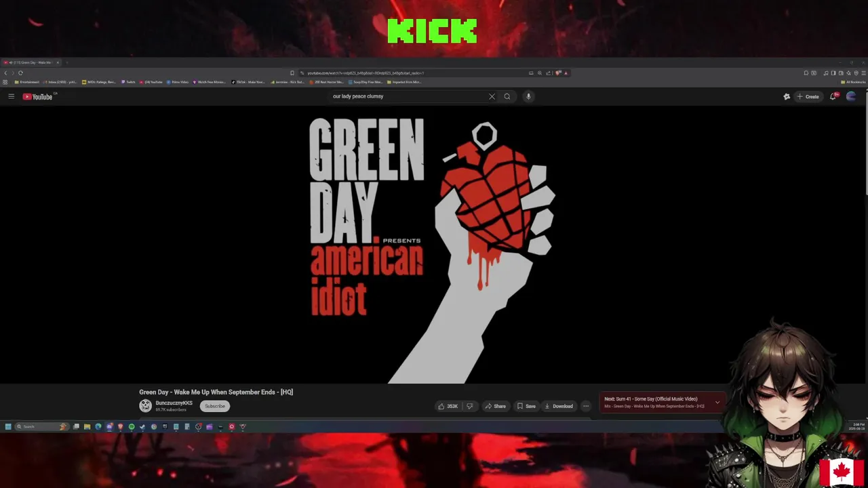Open the TikTok bookmark
This screenshot has width=868, height=488.
tap(248, 82)
